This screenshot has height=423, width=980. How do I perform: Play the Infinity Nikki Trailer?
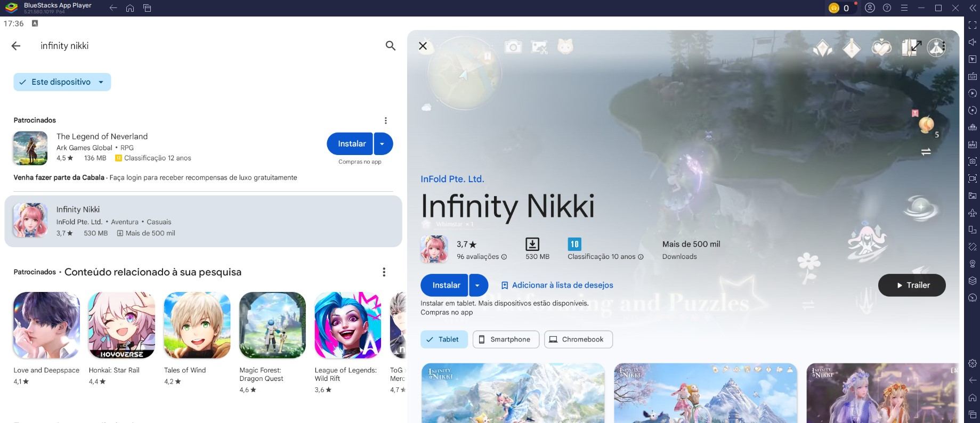(x=912, y=286)
